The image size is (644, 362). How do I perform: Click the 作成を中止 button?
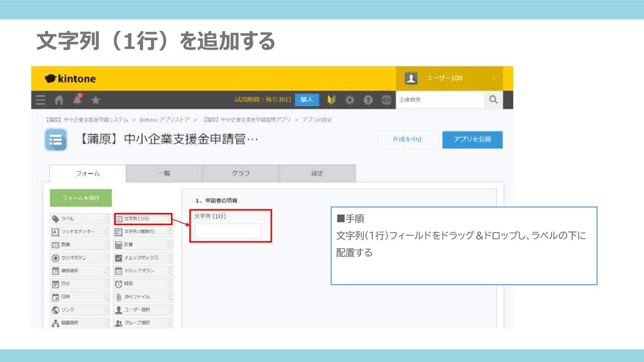[408, 140]
